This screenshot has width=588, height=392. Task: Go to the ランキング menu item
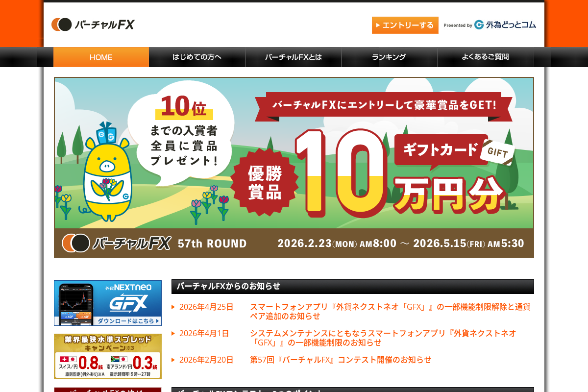click(389, 57)
